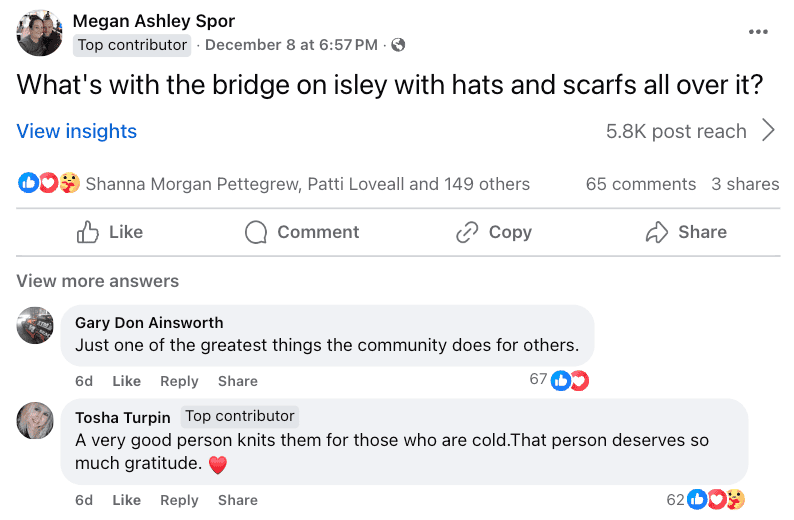Open Megan Ashley Spor's profile name
The height and width of the screenshot is (520, 794).
tap(154, 21)
